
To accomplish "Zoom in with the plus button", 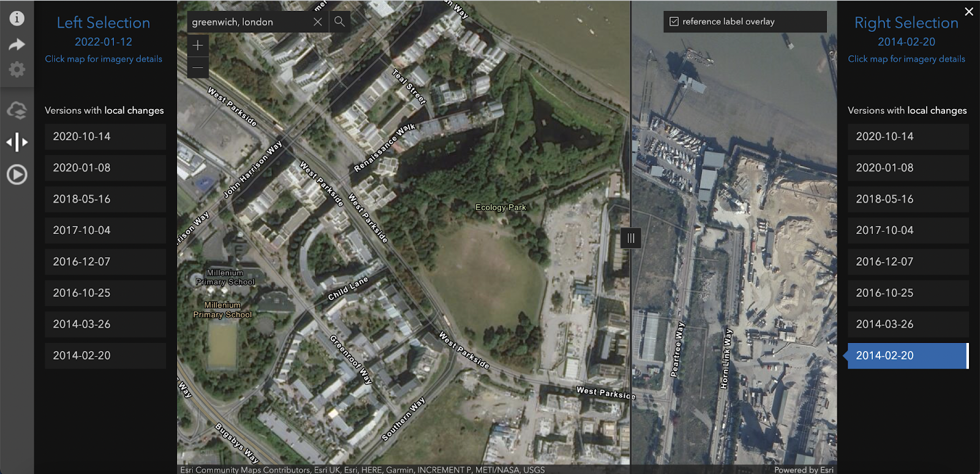I will (198, 45).
